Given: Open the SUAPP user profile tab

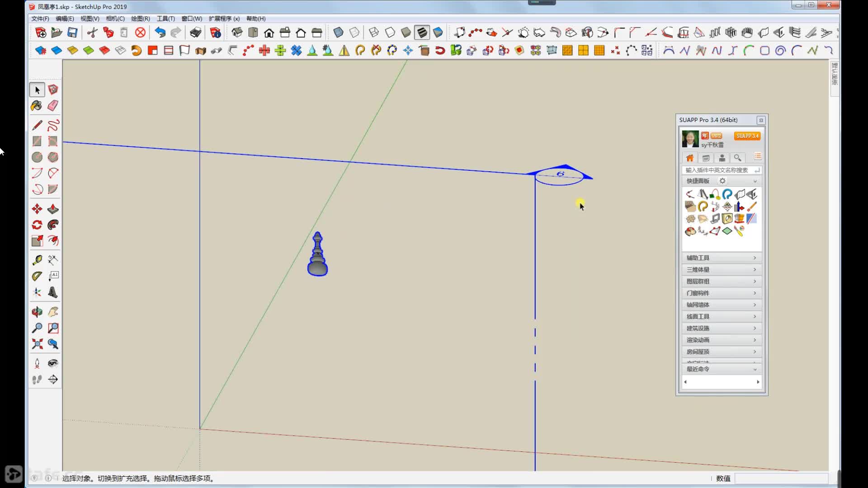Looking at the screenshot, I should coord(722,158).
